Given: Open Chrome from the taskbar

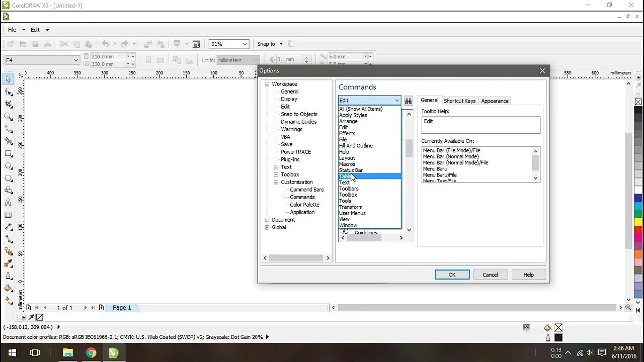Looking at the screenshot, I should [x=91, y=352].
